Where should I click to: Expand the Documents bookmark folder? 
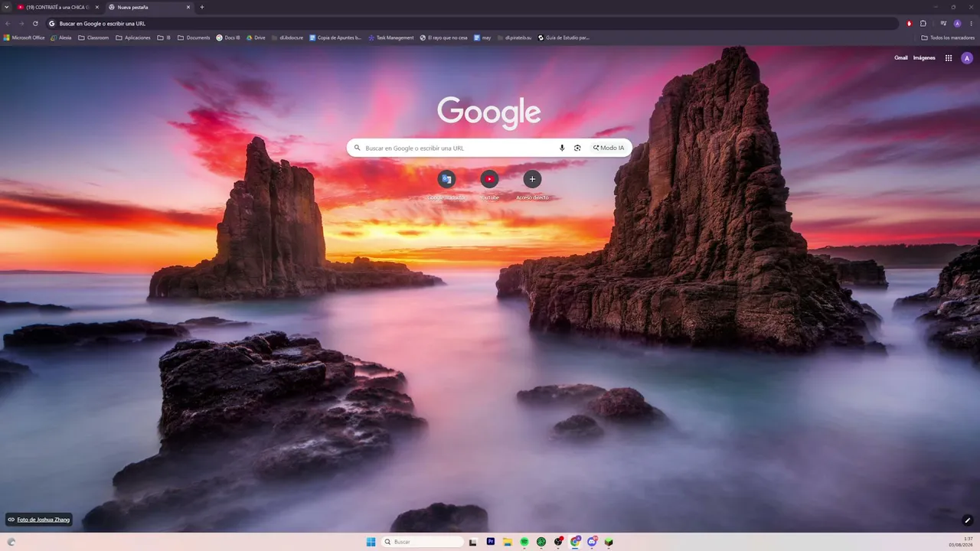(194, 37)
